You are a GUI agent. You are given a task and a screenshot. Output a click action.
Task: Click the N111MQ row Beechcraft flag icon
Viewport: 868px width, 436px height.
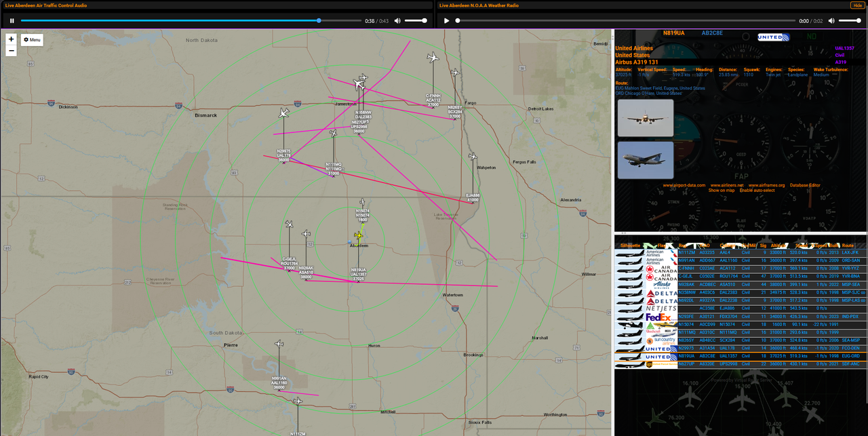coord(661,332)
